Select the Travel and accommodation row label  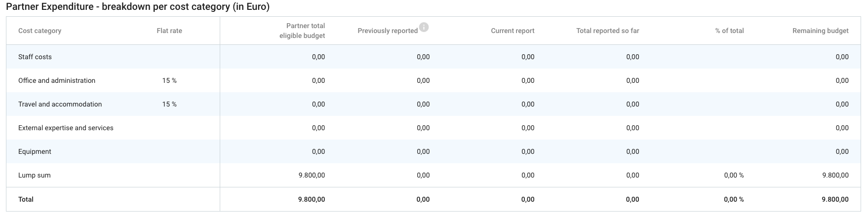point(60,104)
